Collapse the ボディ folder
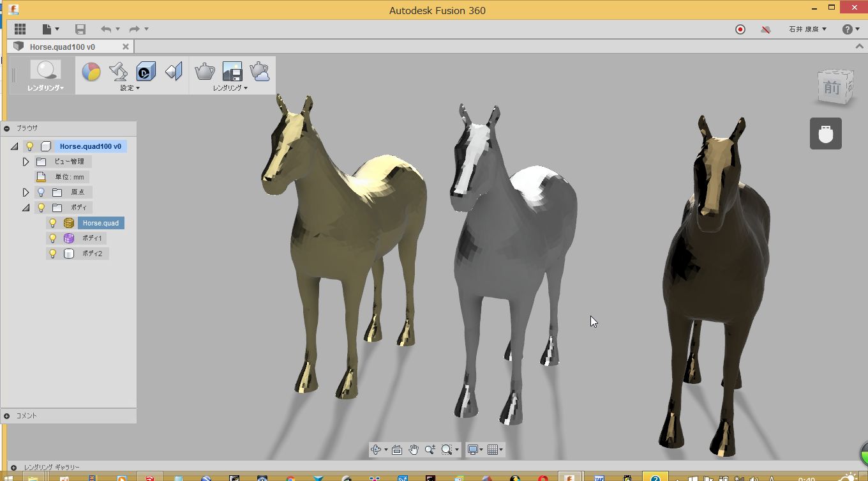The height and width of the screenshot is (481, 868). [26, 208]
